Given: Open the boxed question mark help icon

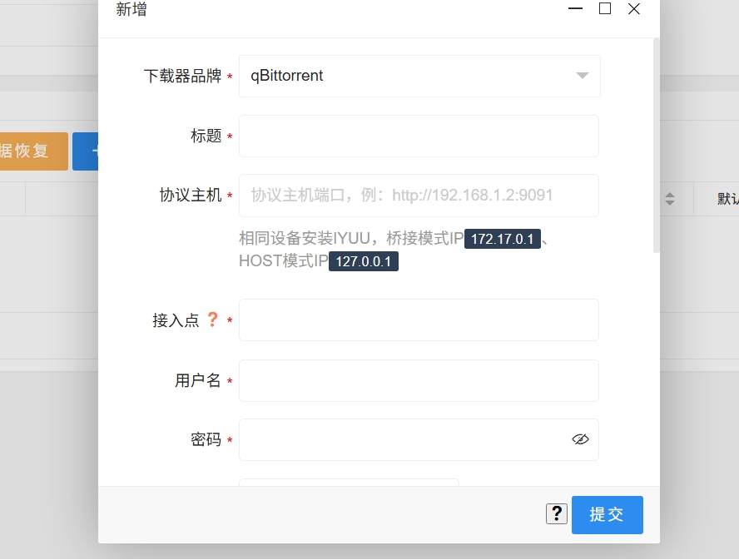Looking at the screenshot, I should tap(557, 513).
